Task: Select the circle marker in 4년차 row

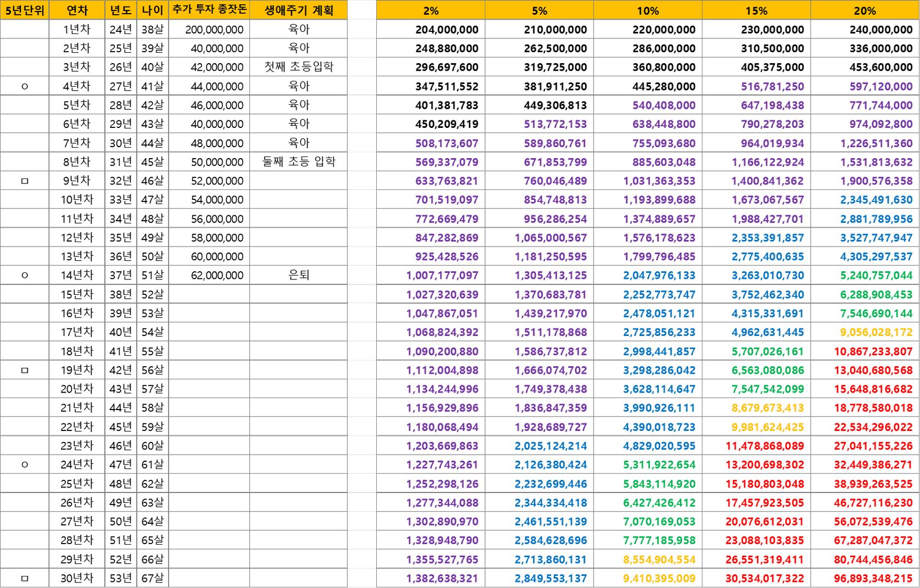Action: 25,87
